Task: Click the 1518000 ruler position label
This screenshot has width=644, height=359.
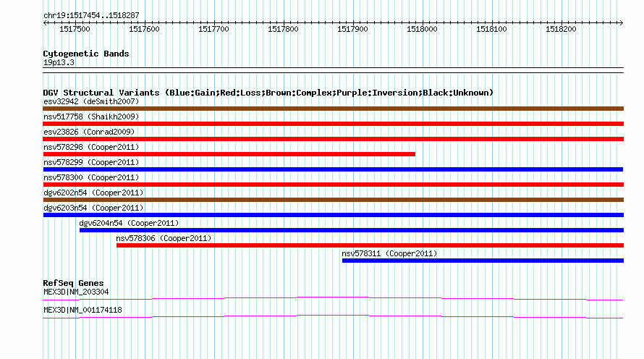Action: (422, 29)
